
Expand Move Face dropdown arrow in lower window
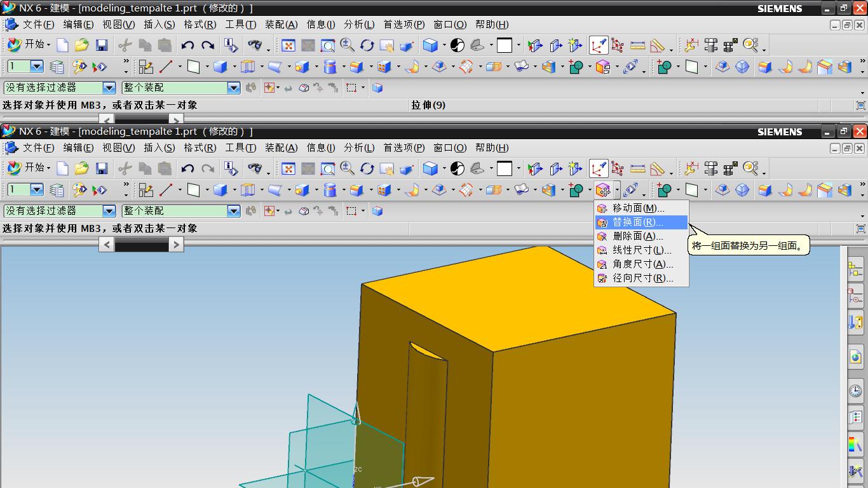616,190
